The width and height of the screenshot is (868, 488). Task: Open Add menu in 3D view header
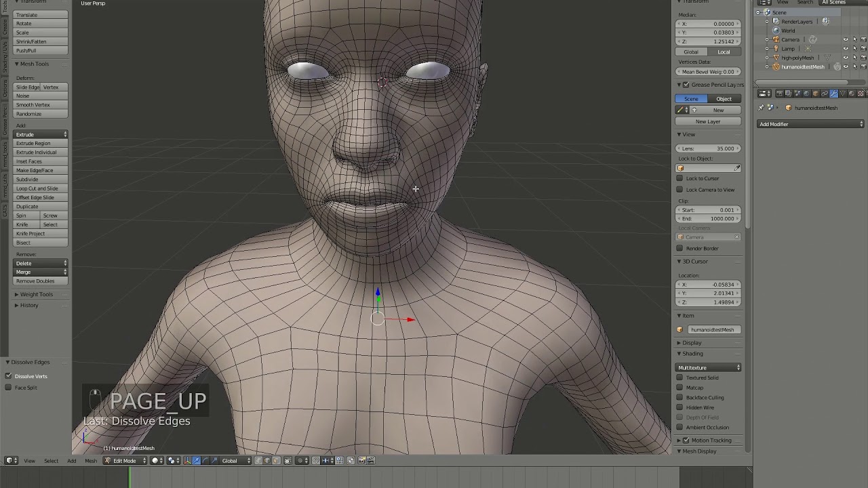click(71, 461)
